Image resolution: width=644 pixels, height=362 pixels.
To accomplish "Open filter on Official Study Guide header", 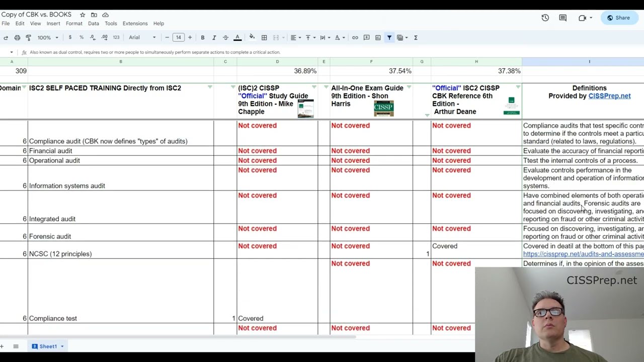I will click(314, 87).
